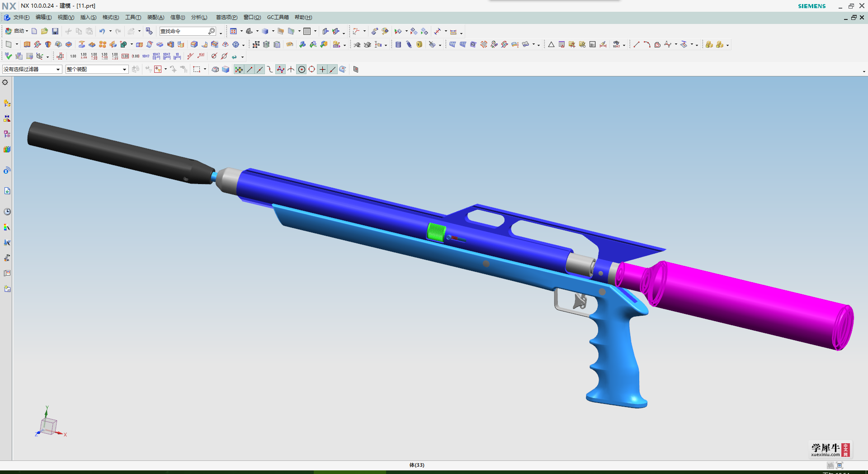
Task: Click the resource bar options gear icon
Action: click(x=5, y=82)
